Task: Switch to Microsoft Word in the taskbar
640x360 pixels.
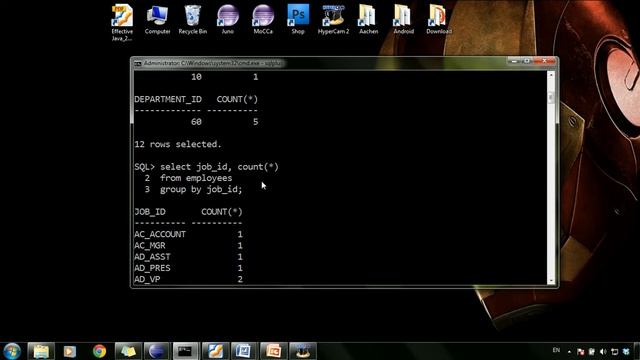Action: [x=244, y=351]
